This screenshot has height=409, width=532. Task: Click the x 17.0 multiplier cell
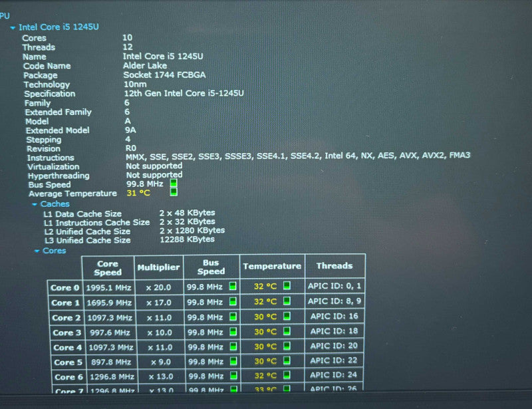159,303
